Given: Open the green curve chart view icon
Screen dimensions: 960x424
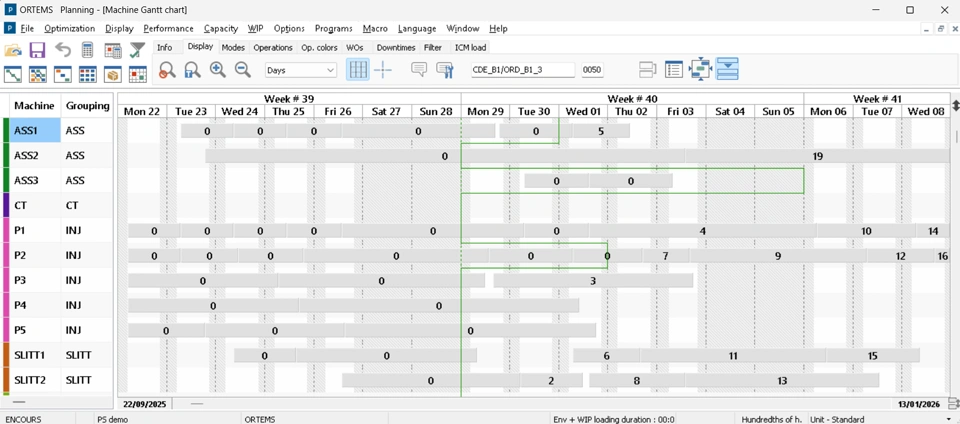Looking at the screenshot, I should [x=13, y=74].
